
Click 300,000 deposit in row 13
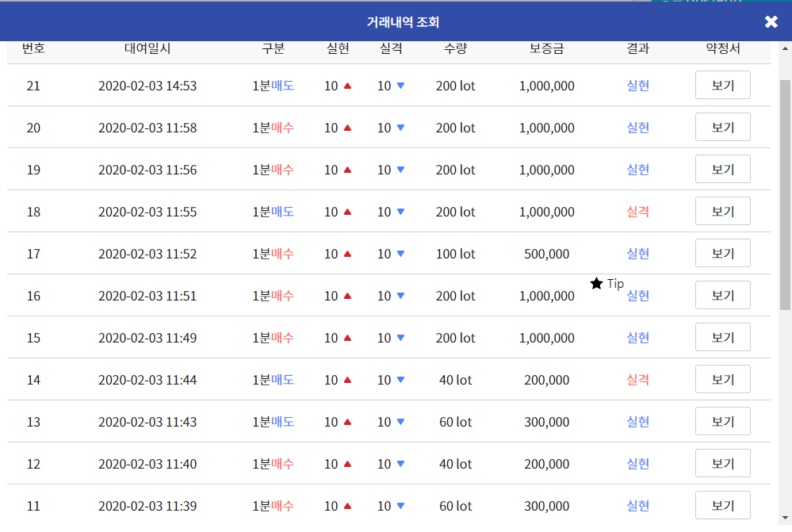click(546, 422)
